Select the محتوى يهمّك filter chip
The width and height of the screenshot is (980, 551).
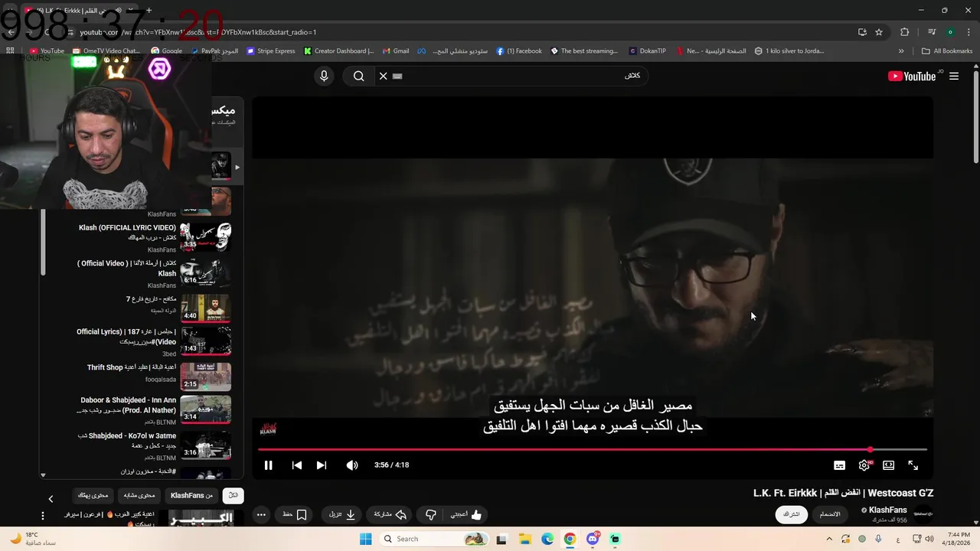tap(93, 495)
